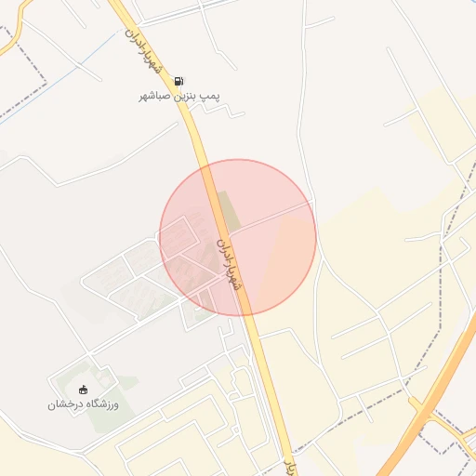
Task: Select the پمپ بنزین صباشهر place label
Action: [179, 97]
